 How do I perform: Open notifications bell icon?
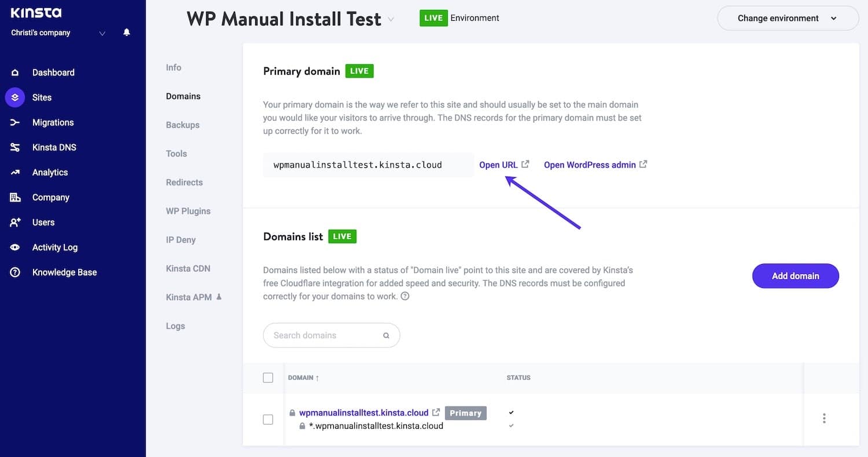click(127, 33)
